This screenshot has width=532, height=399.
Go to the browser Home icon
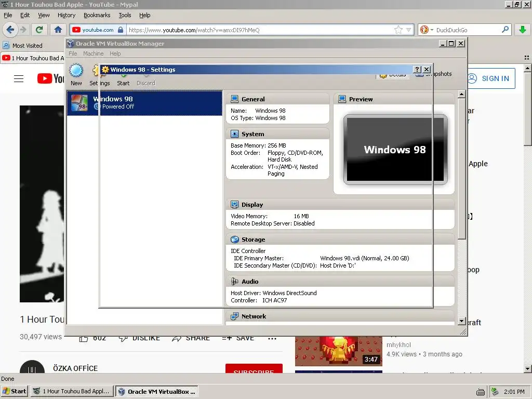pos(58,30)
